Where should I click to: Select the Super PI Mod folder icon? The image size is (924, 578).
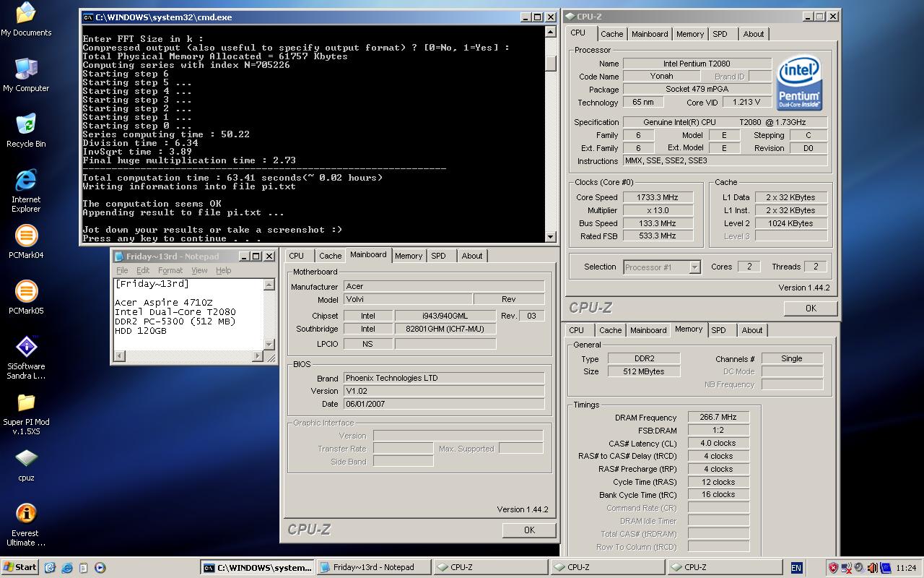pos(26,413)
